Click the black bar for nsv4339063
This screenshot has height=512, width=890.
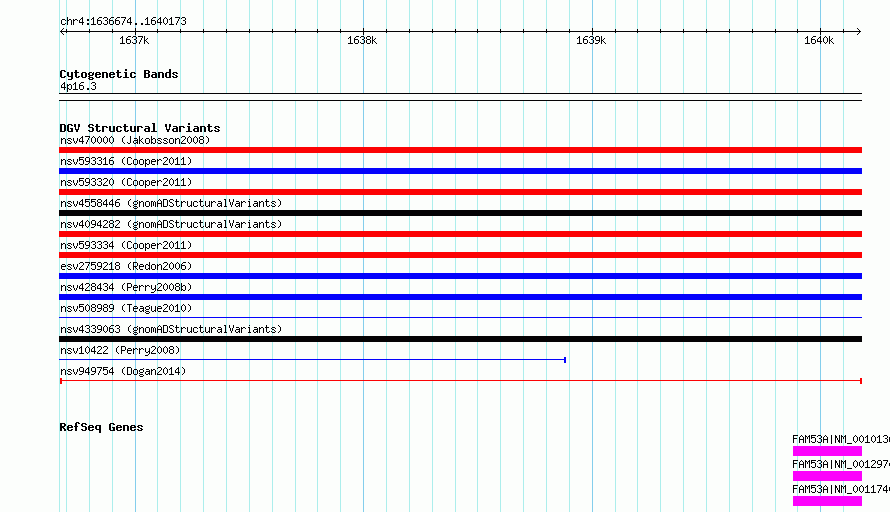pyautogui.click(x=460, y=339)
